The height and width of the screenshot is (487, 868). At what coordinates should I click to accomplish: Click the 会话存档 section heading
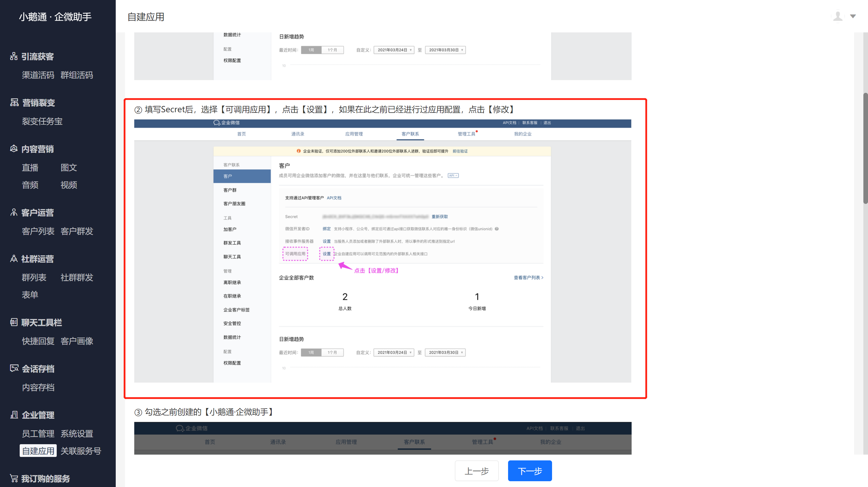click(x=38, y=368)
